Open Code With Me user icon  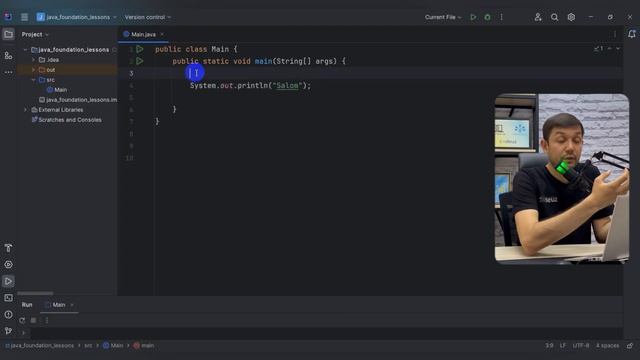click(538, 17)
